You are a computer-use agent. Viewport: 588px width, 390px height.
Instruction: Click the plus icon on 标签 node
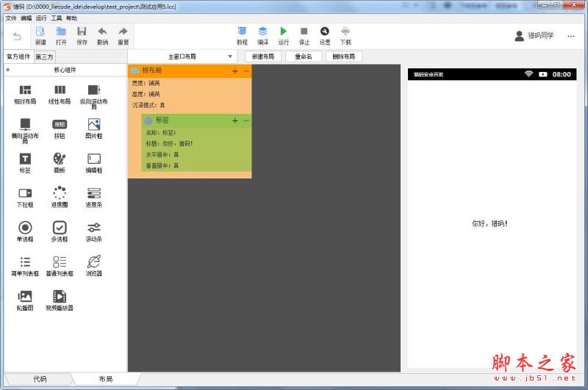(235, 120)
